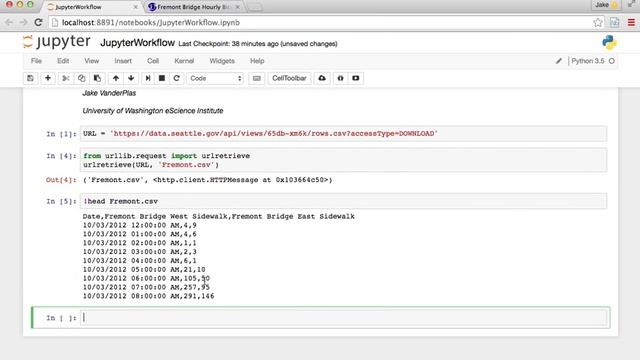
Task: Focus the browser address bar
Action: [x=322, y=22]
